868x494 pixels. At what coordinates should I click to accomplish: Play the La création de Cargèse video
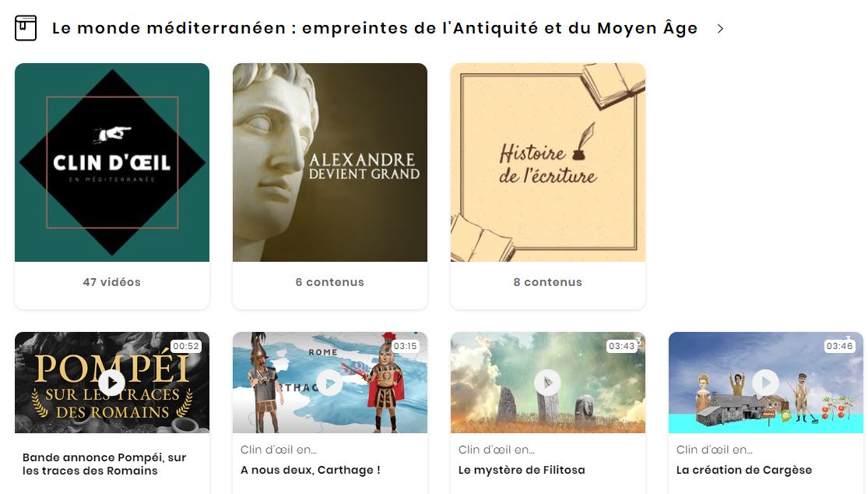pos(765,382)
